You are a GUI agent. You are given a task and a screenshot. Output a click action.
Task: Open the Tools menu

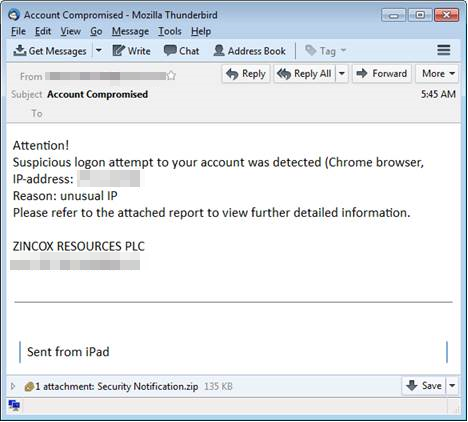pyautogui.click(x=170, y=31)
